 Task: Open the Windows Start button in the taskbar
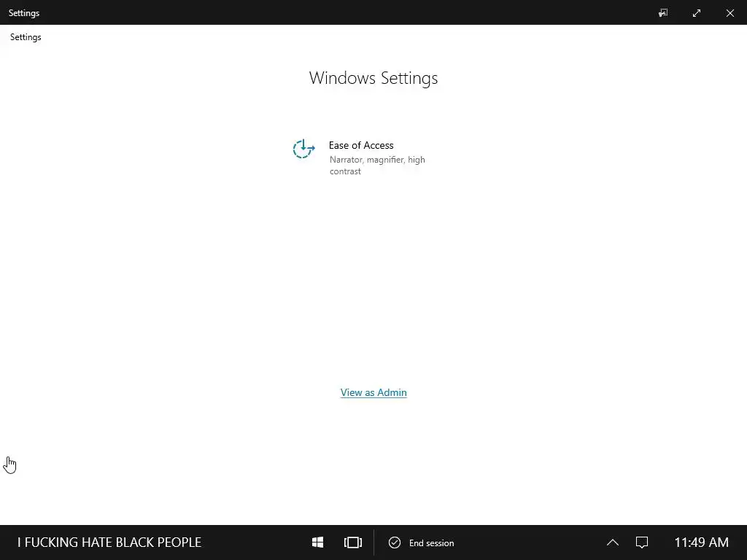318,542
